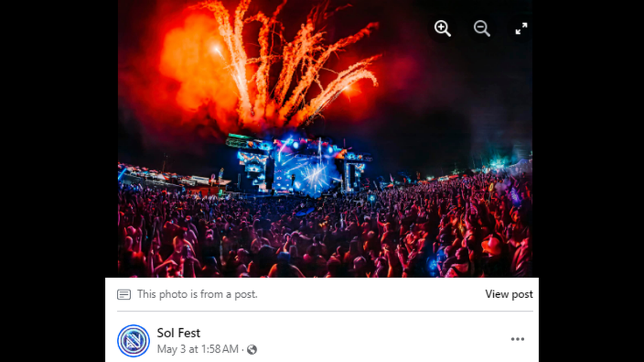Open post options via the three-dots icon

pyautogui.click(x=517, y=339)
